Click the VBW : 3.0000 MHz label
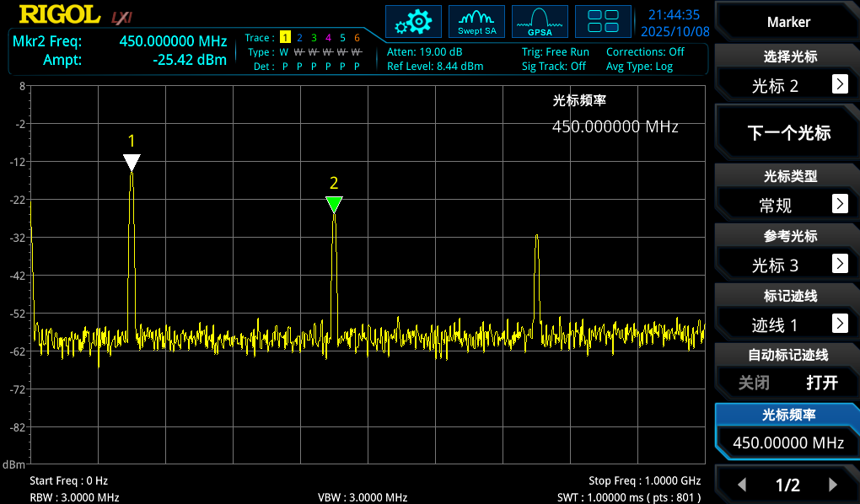 [x=363, y=497]
